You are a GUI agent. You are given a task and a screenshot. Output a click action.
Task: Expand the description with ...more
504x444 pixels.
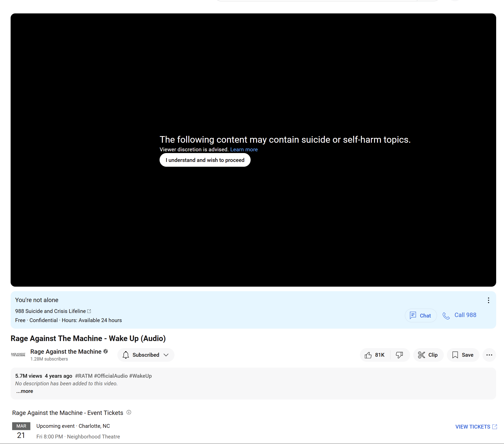25,391
